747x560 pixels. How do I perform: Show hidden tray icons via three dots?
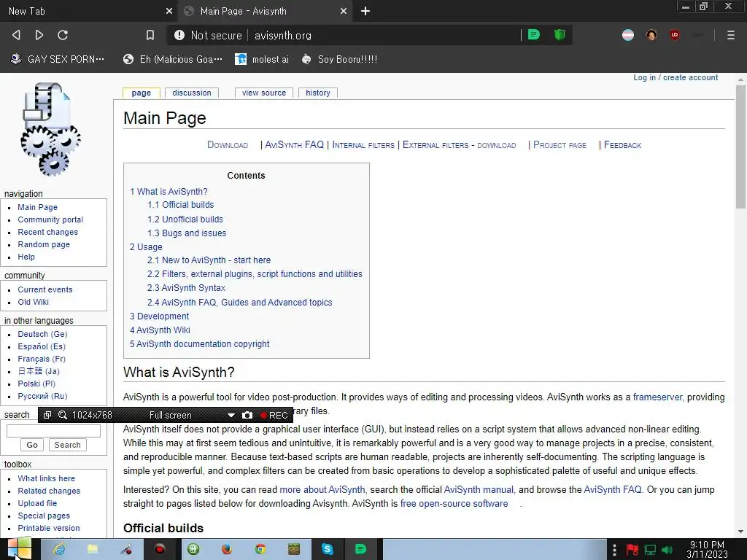pos(614,550)
